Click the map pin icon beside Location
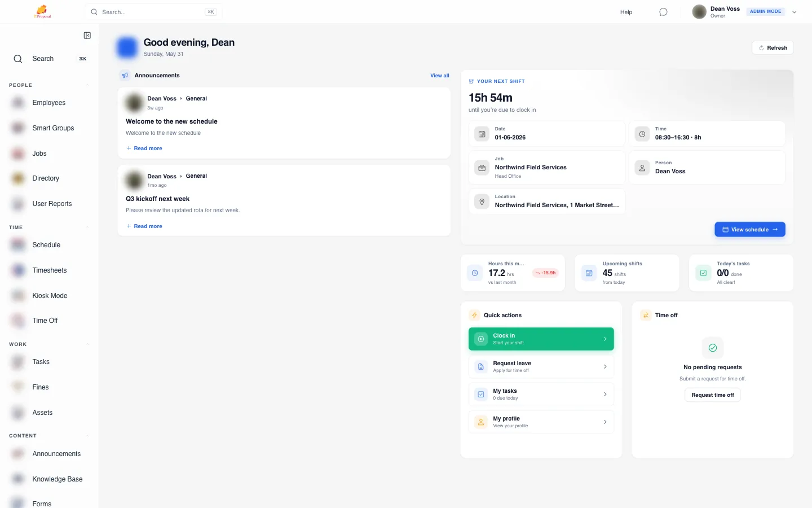 tap(482, 202)
